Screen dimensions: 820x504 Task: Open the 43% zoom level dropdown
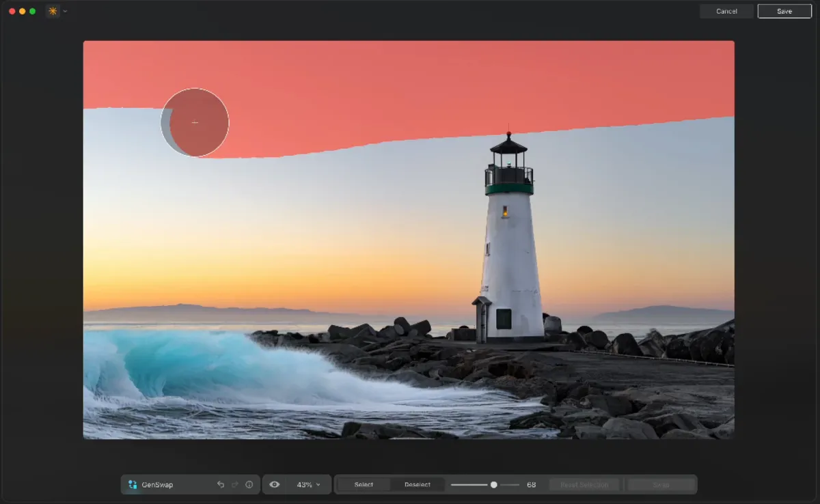point(305,484)
